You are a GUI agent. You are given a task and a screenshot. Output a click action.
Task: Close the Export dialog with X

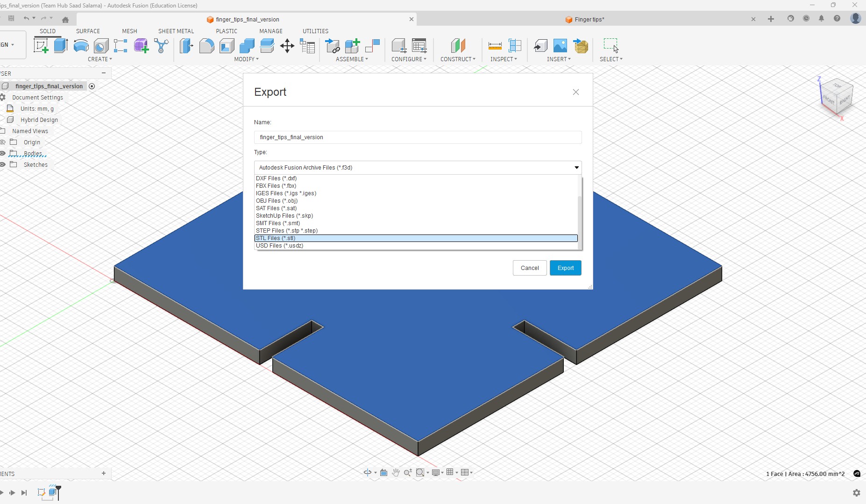coord(576,92)
